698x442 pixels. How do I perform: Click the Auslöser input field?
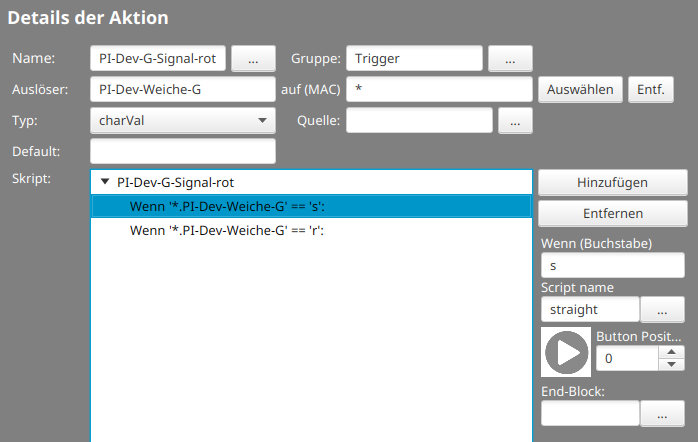coord(182,90)
